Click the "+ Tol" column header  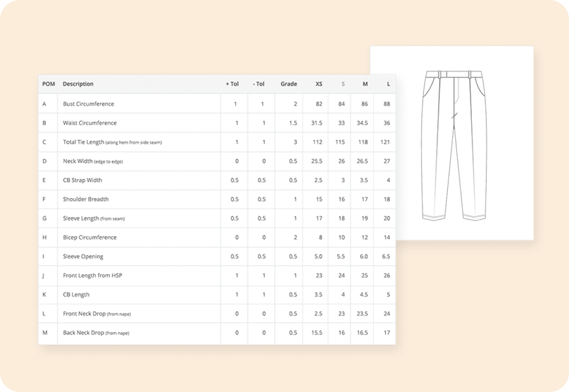coord(232,84)
